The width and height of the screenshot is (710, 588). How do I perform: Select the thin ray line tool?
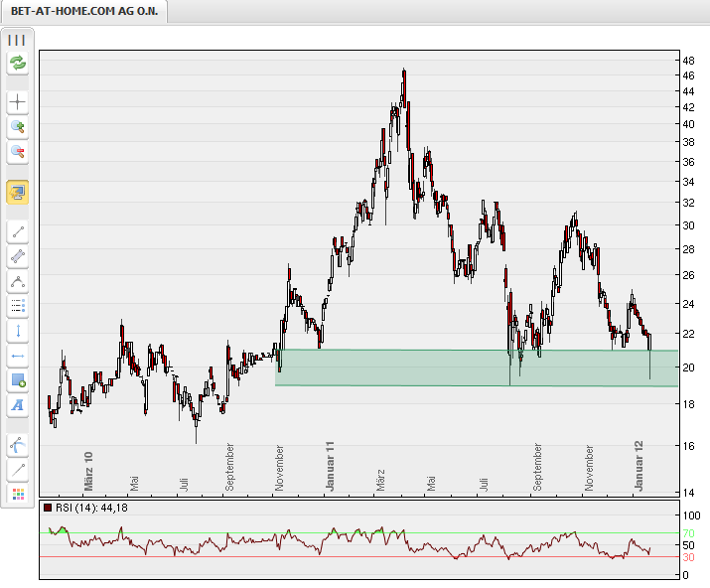[x=17, y=469]
